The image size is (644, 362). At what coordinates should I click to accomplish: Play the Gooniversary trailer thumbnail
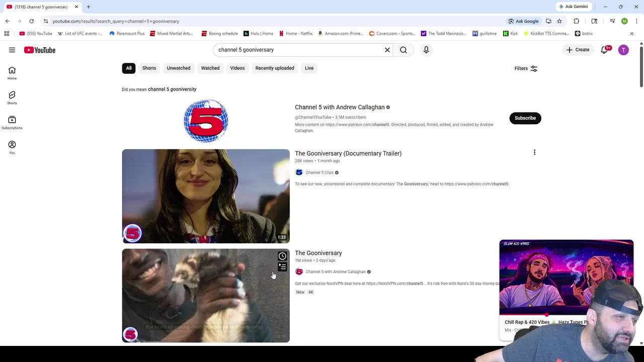tap(206, 196)
